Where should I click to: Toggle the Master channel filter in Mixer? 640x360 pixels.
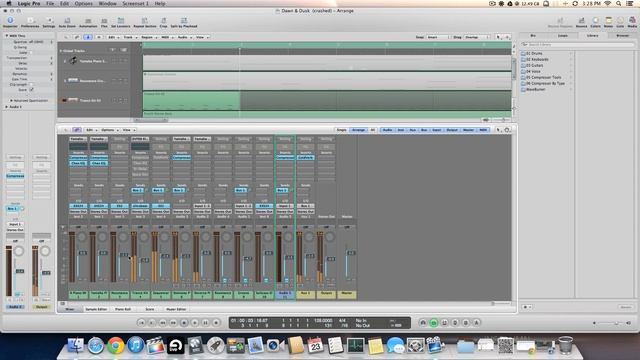pos(468,130)
